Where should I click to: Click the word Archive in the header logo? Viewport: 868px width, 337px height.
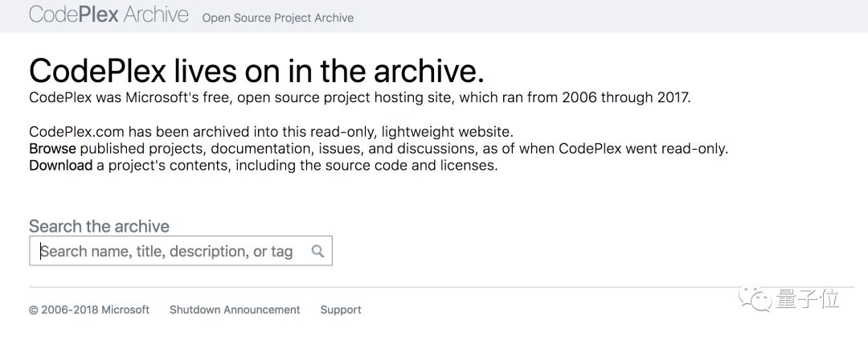(x=156, y=15)
